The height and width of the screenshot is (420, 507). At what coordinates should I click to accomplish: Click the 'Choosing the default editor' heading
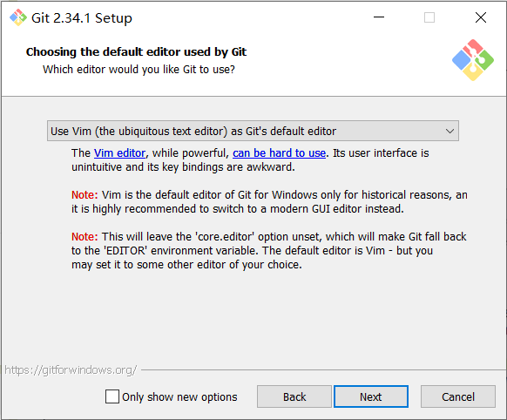click(136, 52)
